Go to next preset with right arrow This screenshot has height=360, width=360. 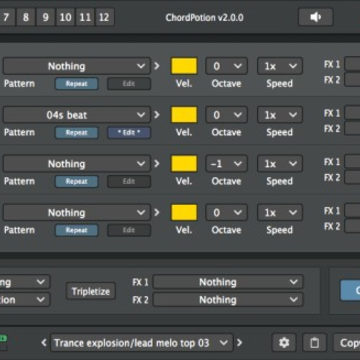tap(239, 342)
